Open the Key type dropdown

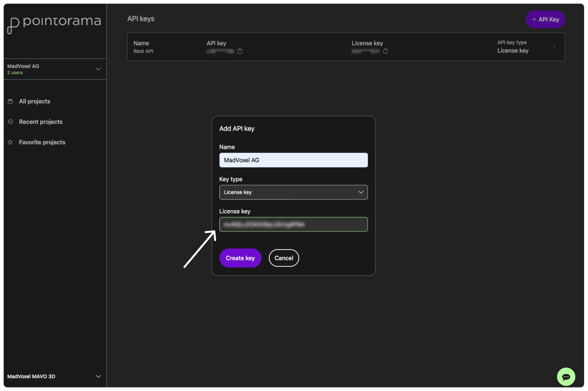[x=293, y=192]
